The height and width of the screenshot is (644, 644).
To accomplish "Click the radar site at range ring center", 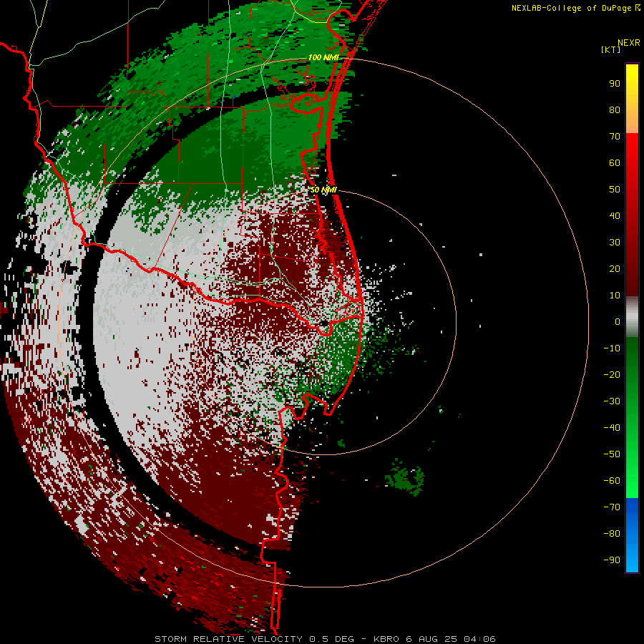I will click(324, 323).
